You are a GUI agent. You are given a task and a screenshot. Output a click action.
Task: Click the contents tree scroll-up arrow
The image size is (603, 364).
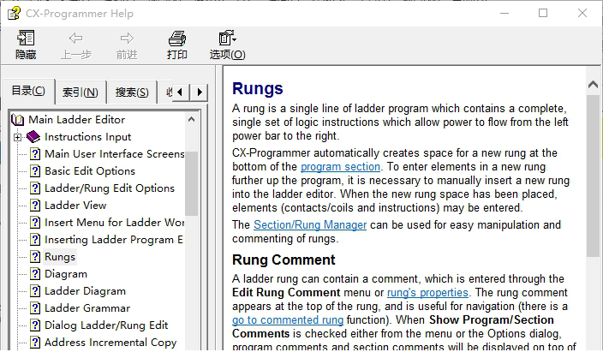[x=191, y=119]
